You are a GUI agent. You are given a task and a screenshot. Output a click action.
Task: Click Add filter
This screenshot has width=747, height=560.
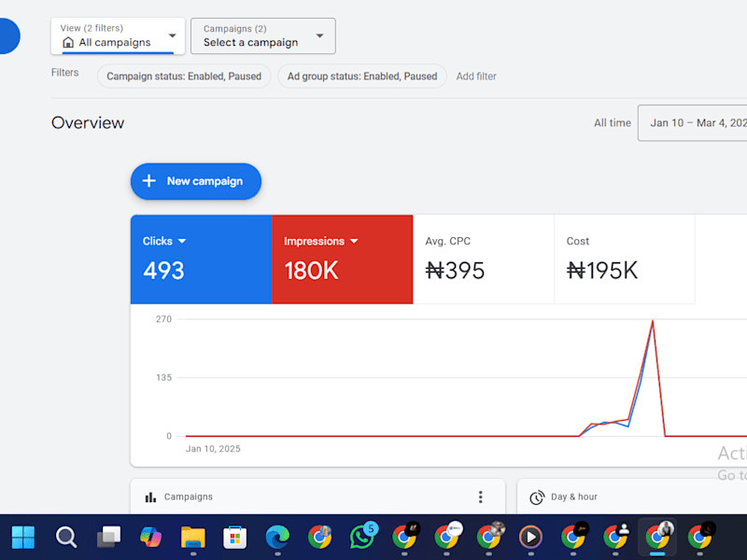coord(476,77)
